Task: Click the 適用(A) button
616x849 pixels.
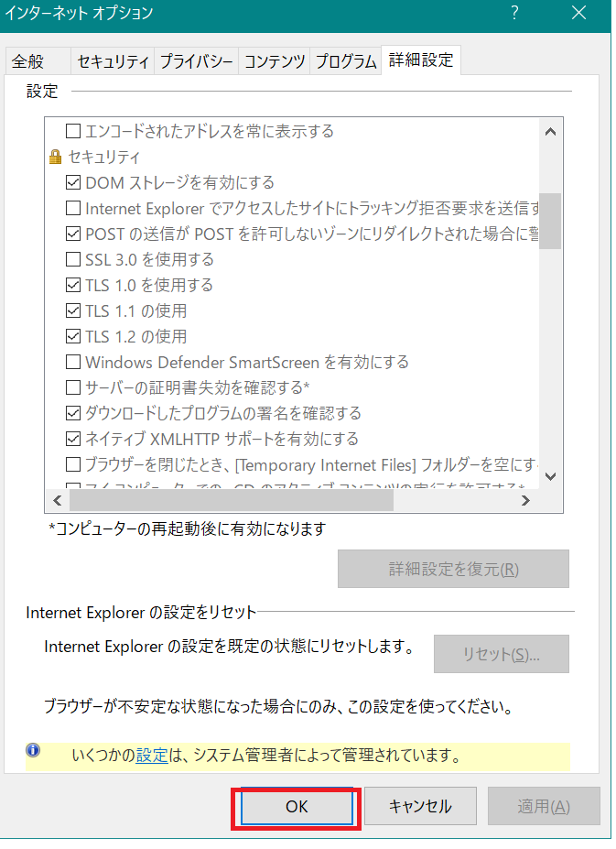Action: pos(544,806)
